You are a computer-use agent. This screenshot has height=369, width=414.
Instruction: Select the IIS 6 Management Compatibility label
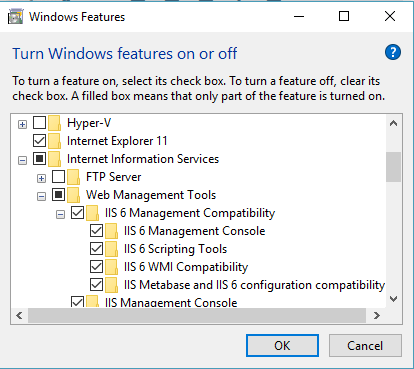click(190, 213)
